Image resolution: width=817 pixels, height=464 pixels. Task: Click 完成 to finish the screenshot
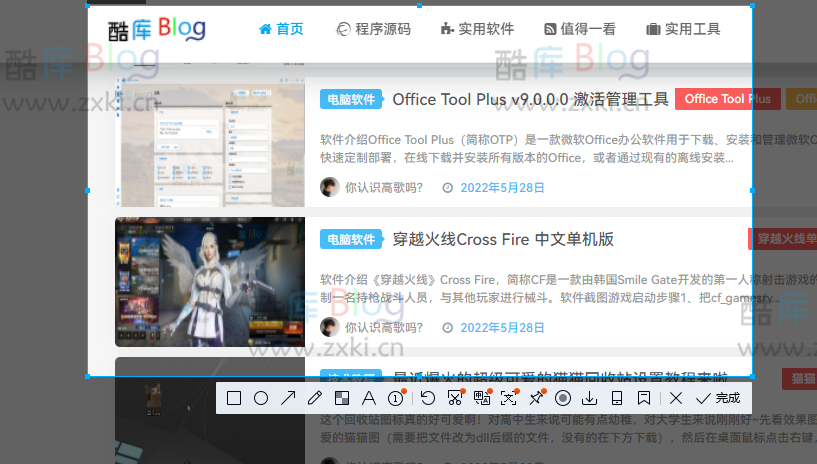[x=718, y=398]
